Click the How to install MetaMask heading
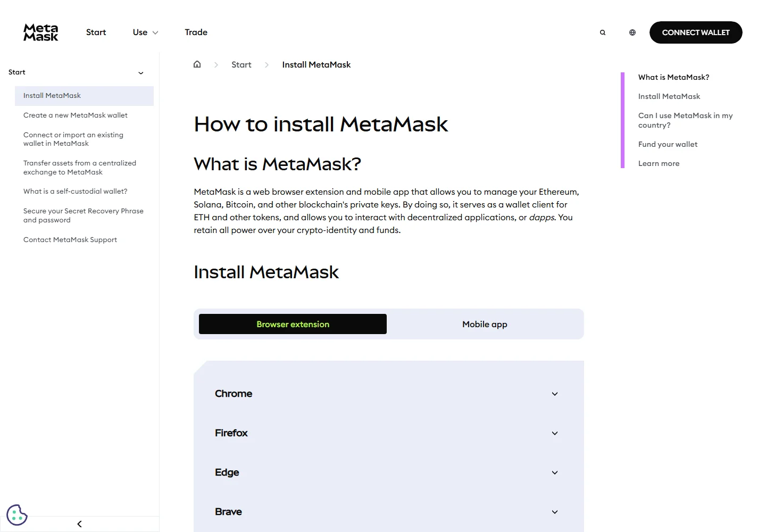The height and width of the screenshot is (532, 766). pyautogui.click(x=321, y=124)
